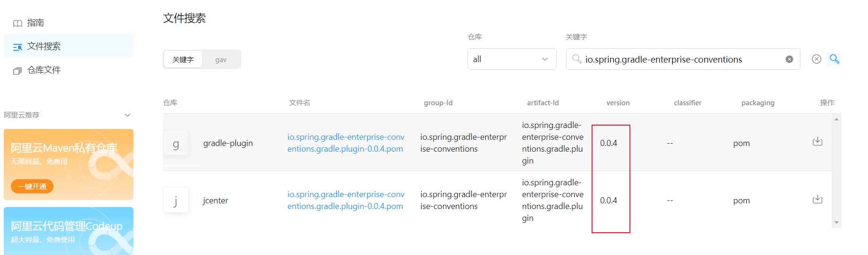Click the 指南 book icon in sidebar
This screenshot has width=868, height=255.
click(x=18, y=23)
